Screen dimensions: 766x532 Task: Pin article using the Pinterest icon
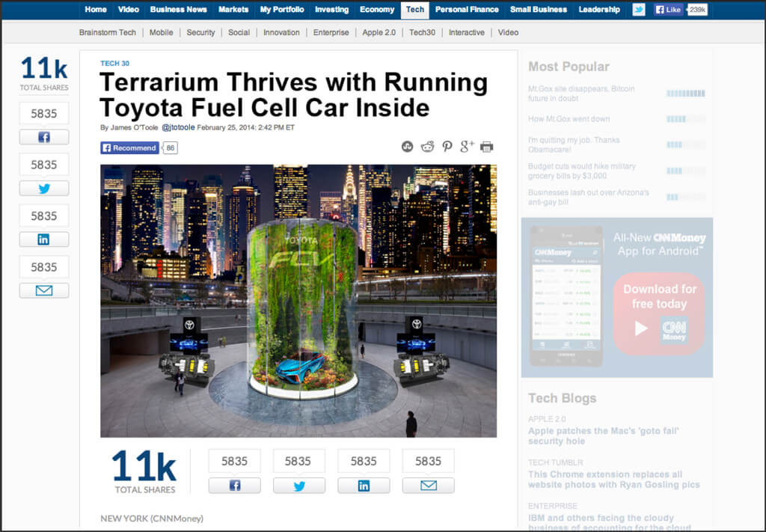447,147
